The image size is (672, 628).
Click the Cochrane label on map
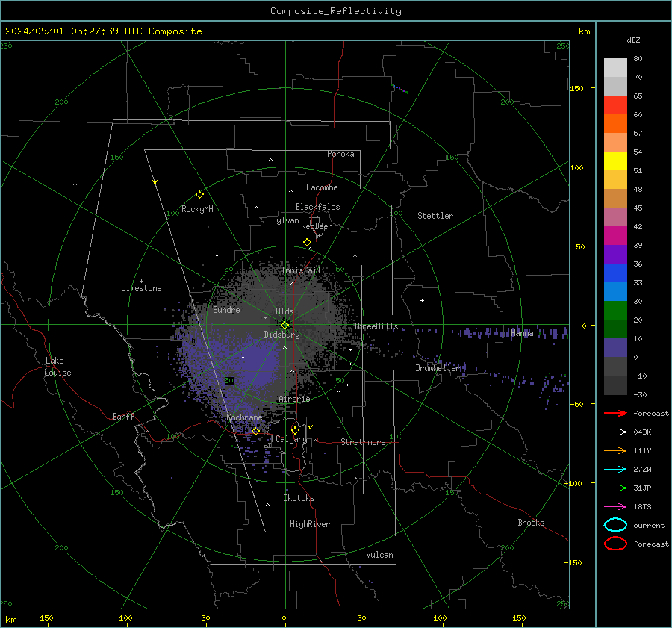pos(244,417)
